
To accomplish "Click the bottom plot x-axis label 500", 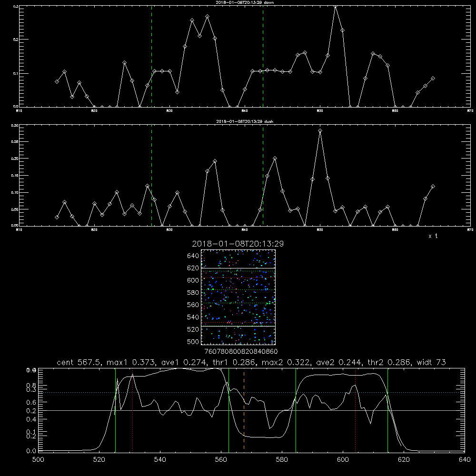I will click(38, 459).
